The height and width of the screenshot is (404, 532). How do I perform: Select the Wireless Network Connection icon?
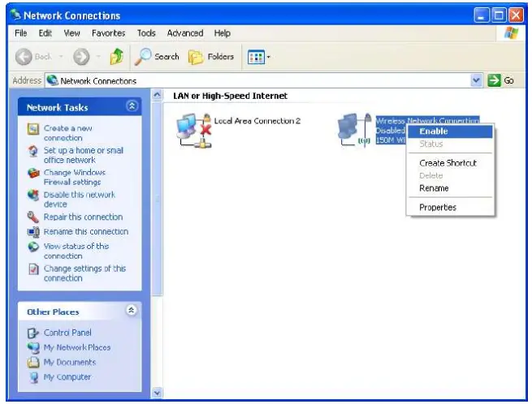pos(354,131)
